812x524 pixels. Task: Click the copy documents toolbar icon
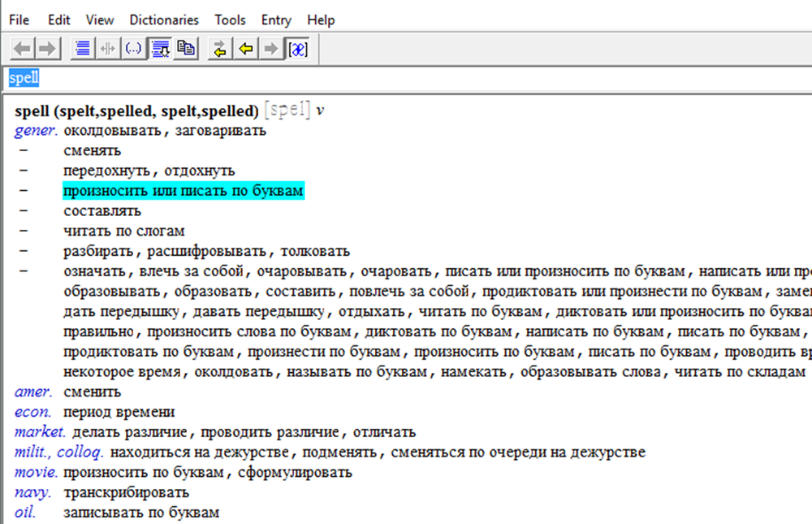tap(186, 50)
